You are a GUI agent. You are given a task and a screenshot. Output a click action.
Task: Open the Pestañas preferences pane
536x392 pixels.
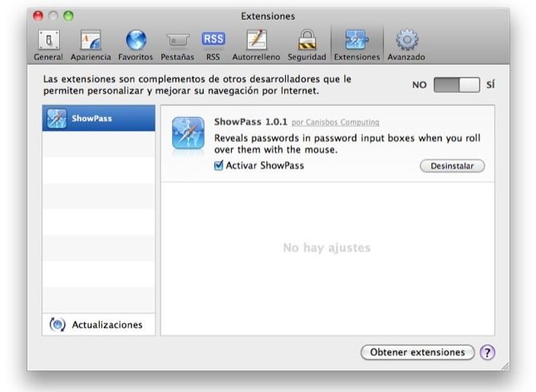177,46
